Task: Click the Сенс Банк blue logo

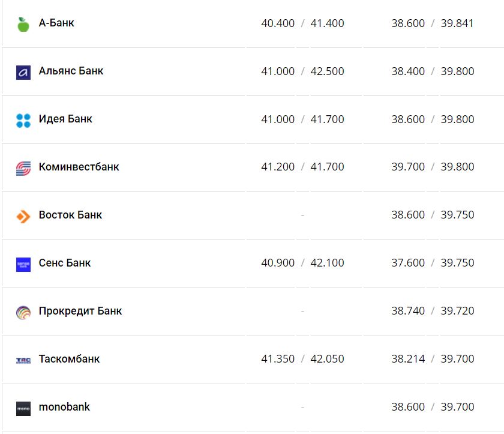Action: [23, 265]
